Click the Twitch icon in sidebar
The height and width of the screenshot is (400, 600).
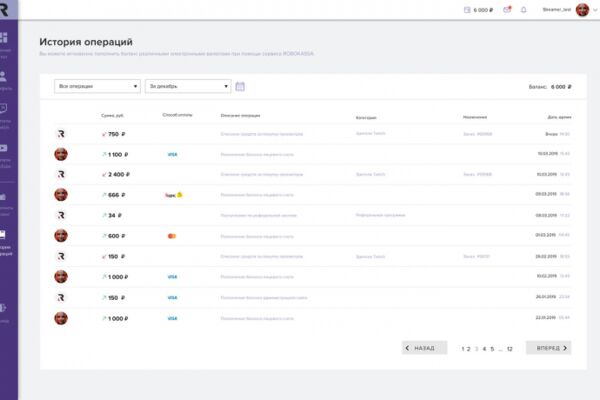[3, 109]
